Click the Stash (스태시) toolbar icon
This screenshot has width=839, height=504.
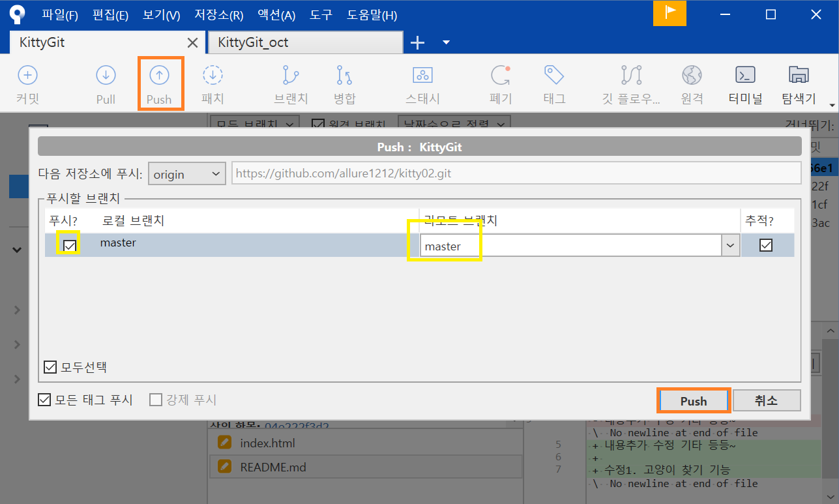422,85
